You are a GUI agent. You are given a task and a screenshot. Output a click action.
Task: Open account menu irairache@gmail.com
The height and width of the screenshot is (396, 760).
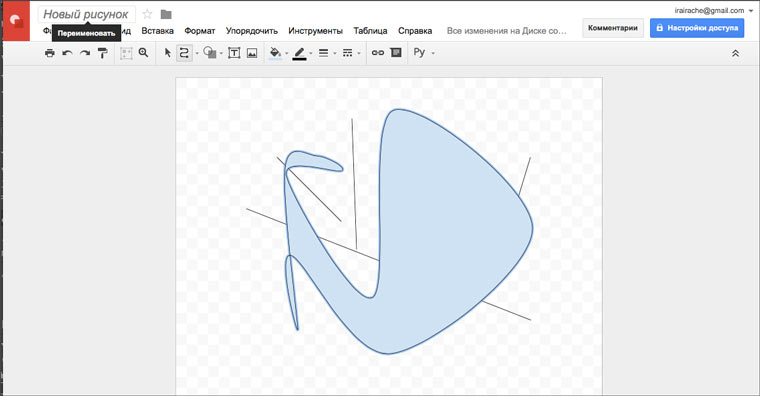[x=713, y=10]
